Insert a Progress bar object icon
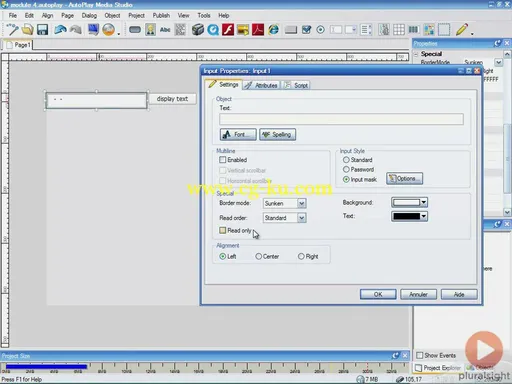The width and height of the screenshot is (512, 384). click(413, 30)
